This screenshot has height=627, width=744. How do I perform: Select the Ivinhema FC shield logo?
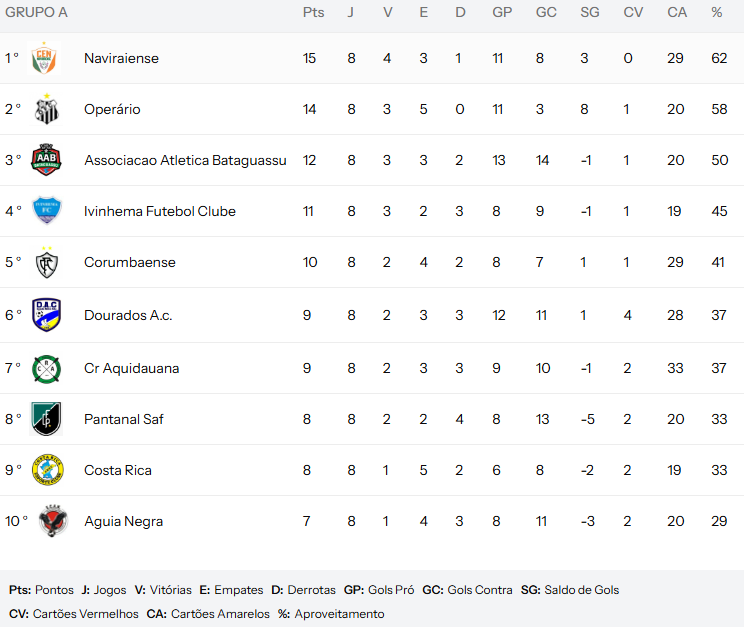[x=47, y=211]
